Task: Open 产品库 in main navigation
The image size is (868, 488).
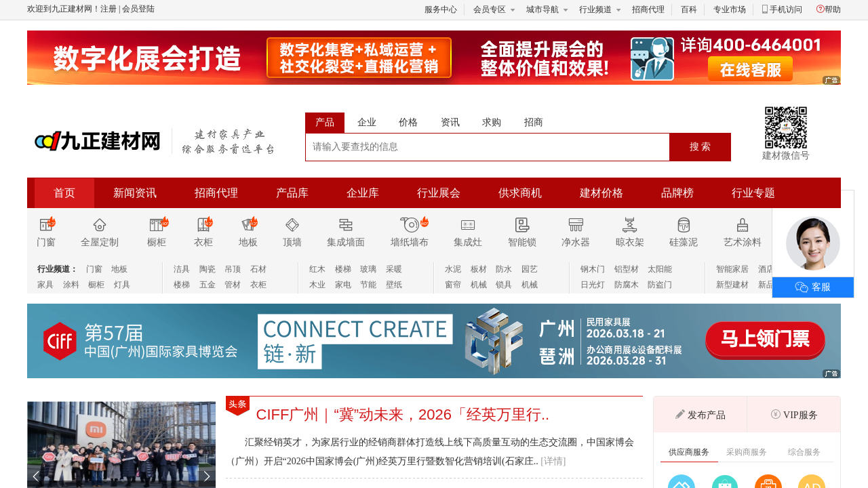Action: 292,193
